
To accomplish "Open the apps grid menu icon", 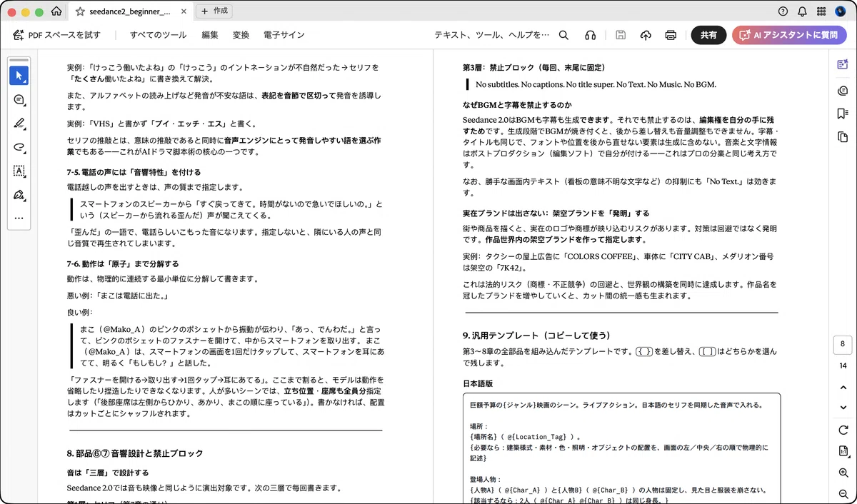I will 821,11.
